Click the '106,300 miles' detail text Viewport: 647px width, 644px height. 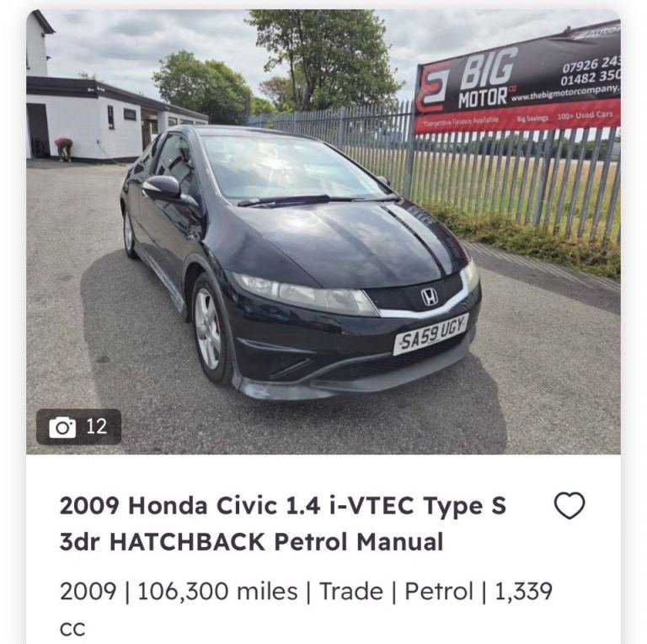(217, 591)
